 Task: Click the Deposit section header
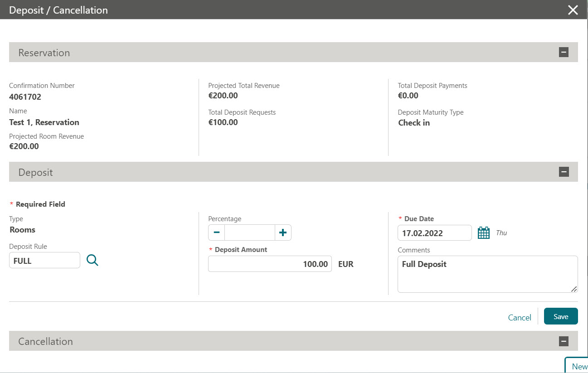pyautogui.click(x=35, y=172)
